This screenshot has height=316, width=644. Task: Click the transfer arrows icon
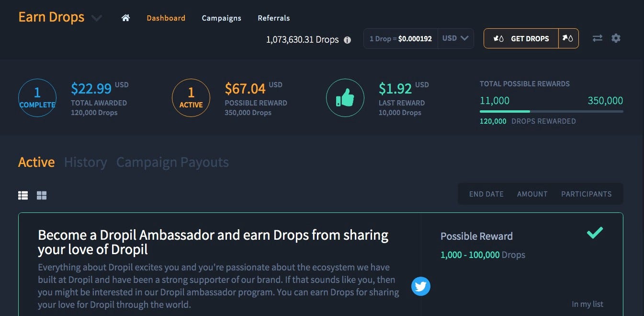point(598,38)
